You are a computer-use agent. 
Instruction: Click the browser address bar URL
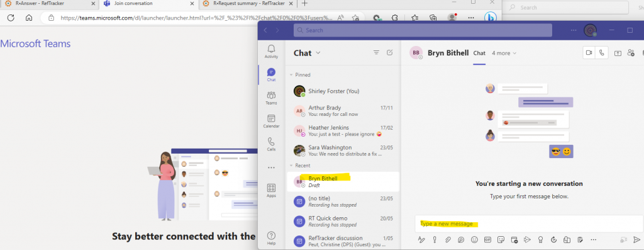point(196,18)
